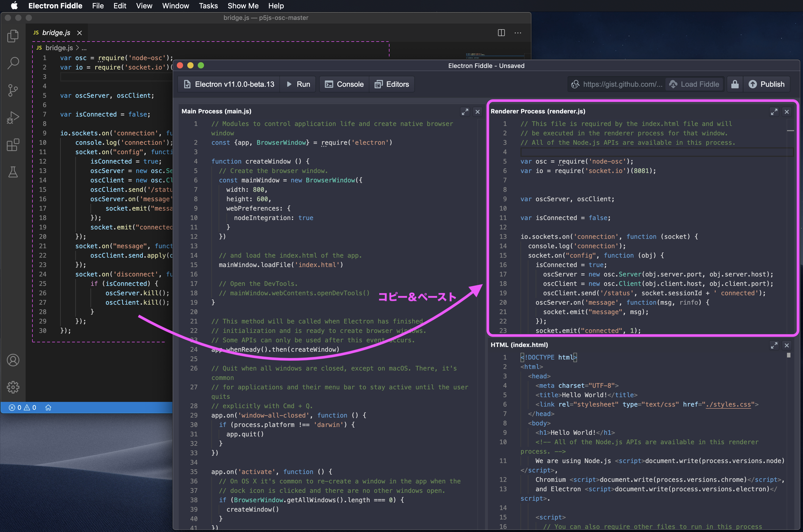Toggle the gist privacy lock button
Screen dimensions: 803x532
(735, 84)
